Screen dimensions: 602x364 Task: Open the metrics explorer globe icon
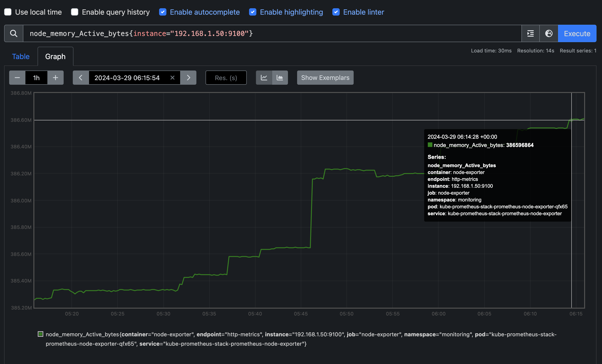[549, 33]
